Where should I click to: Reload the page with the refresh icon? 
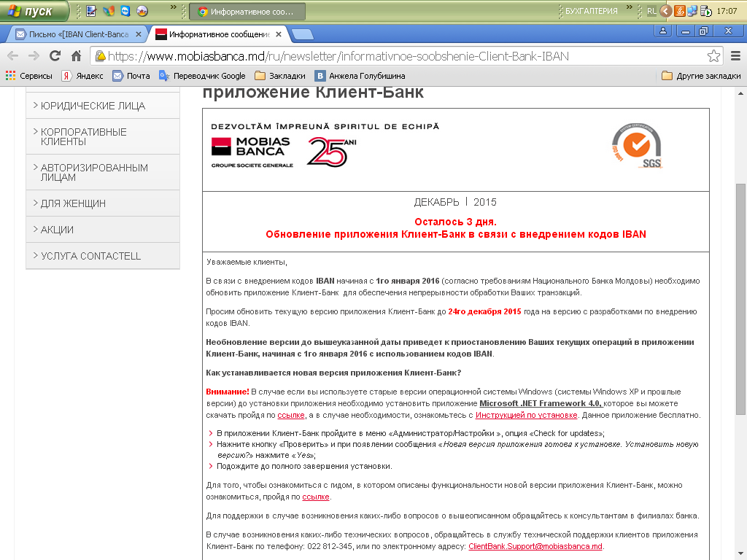click(x=55, y=56)
